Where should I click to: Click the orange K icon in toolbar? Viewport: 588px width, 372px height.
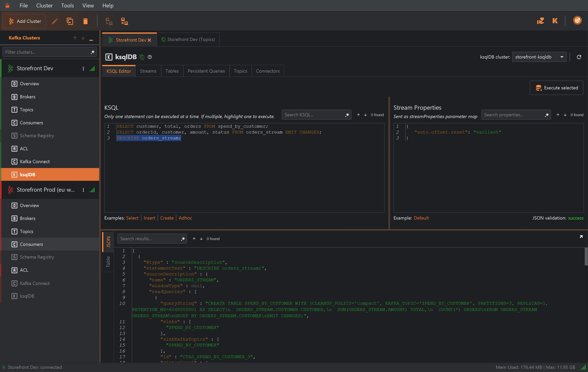coord(555,21)
